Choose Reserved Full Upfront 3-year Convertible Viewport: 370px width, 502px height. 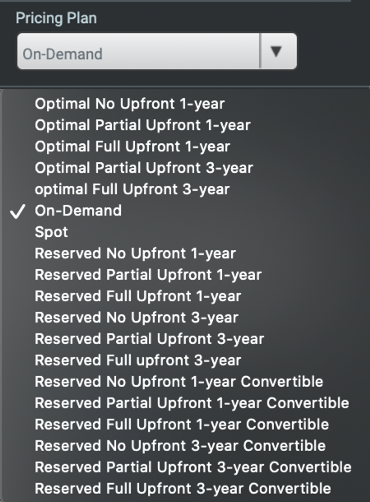pyautogui.click(x=183, y=489)
